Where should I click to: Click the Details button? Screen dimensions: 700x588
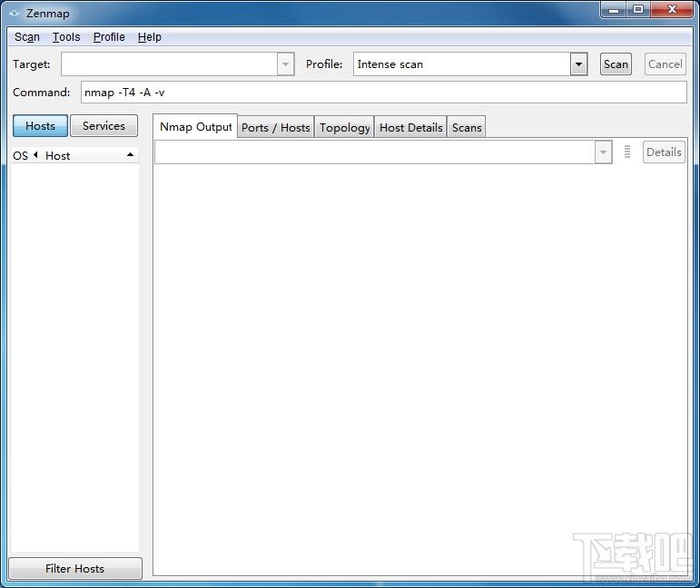(664, 152)
